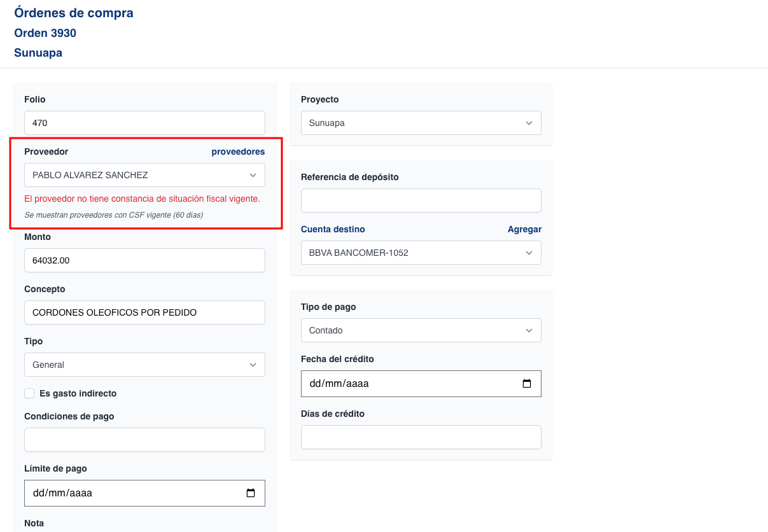768x532 pixels.
Task: Click the Límite de pago date text
Action: coord(62,493)
